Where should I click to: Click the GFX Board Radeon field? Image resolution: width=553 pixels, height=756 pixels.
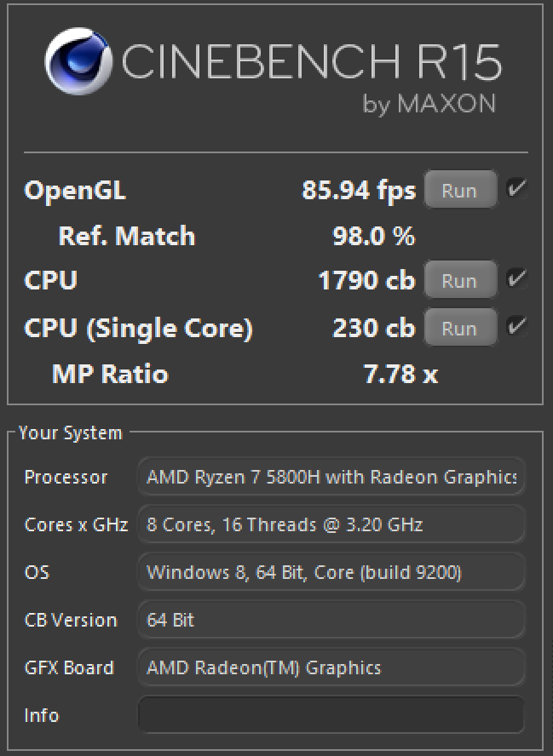pyautogui.click(x=331, y=667)
